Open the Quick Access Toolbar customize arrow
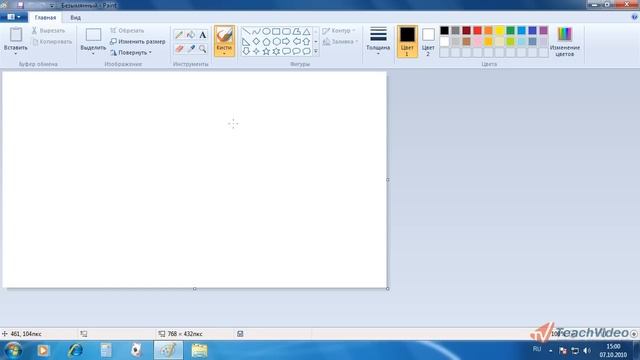Image resolution: width=640 pixels, height=360 pixels. click(52, 5)
